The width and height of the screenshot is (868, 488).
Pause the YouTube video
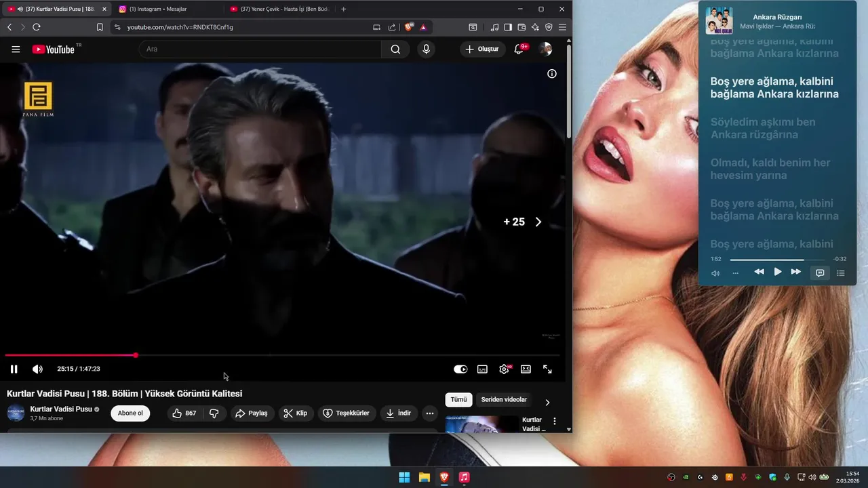(x=14, y=369)
